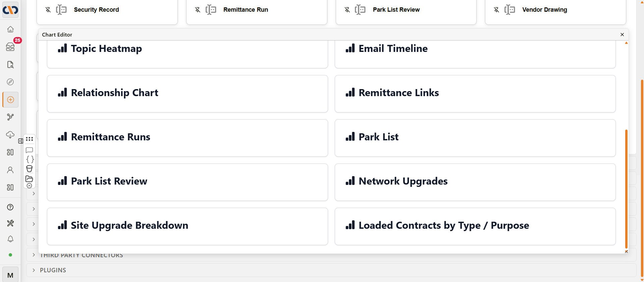Image resolution: width=644 pixels, height=282 pixels.
Task: Open the Remittance Run card title
Action: (246, 10)
